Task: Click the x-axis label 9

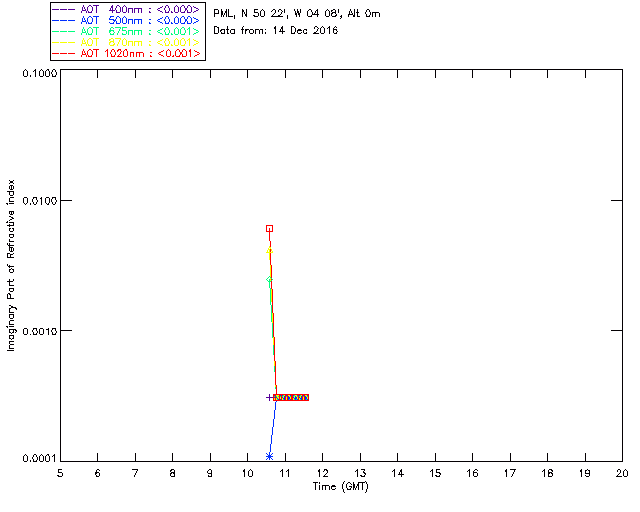Action: pyautogui.click(x=210, y=473)
